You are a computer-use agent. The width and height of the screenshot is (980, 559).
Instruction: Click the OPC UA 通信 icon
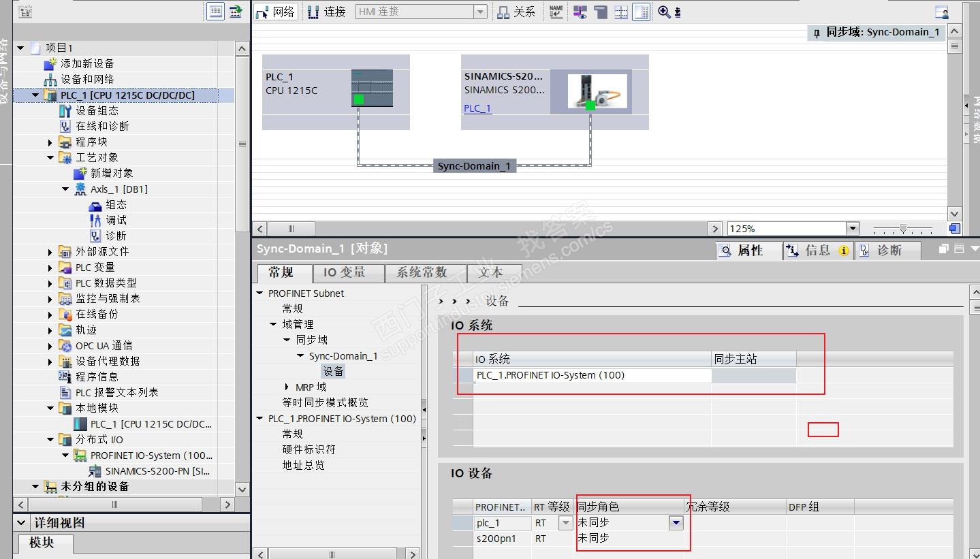coord(65,346)
